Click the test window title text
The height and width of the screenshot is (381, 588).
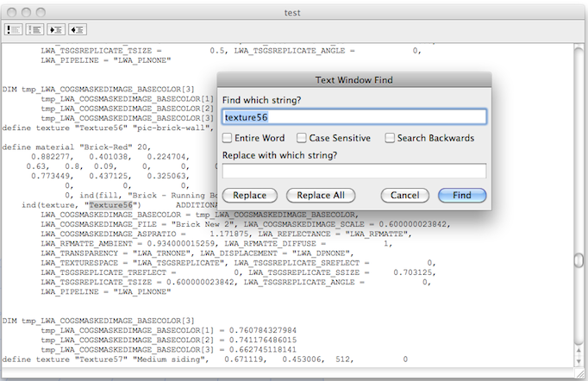point(292,13)
